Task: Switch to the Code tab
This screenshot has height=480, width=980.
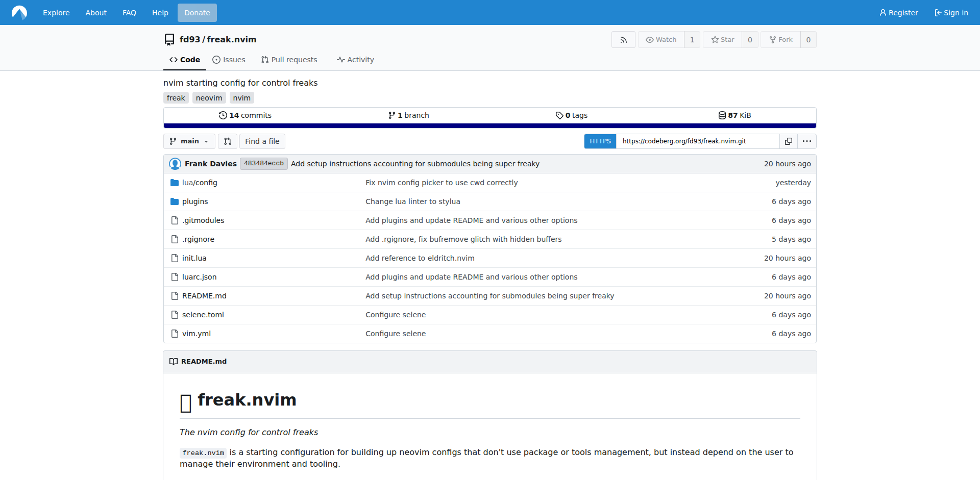Action: click(185, 60)
